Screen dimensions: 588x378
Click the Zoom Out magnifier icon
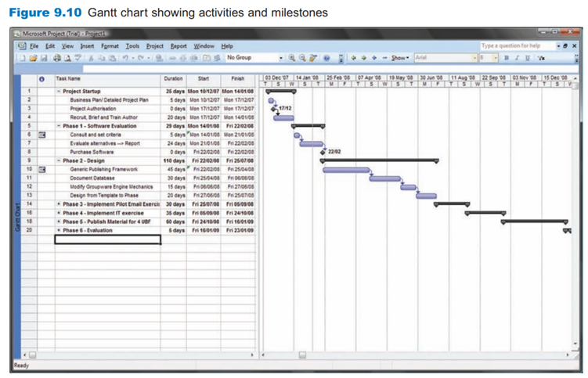tap(301, 58)
